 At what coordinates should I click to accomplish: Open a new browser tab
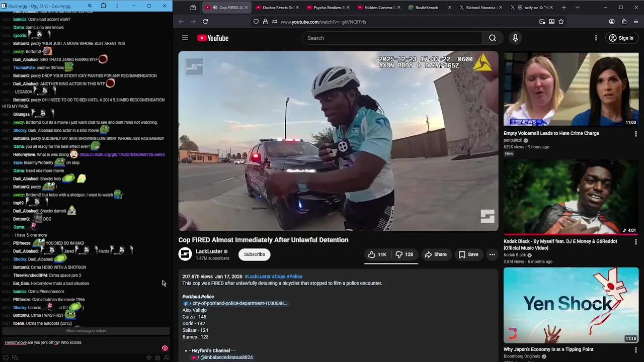(x=563, y=8)
